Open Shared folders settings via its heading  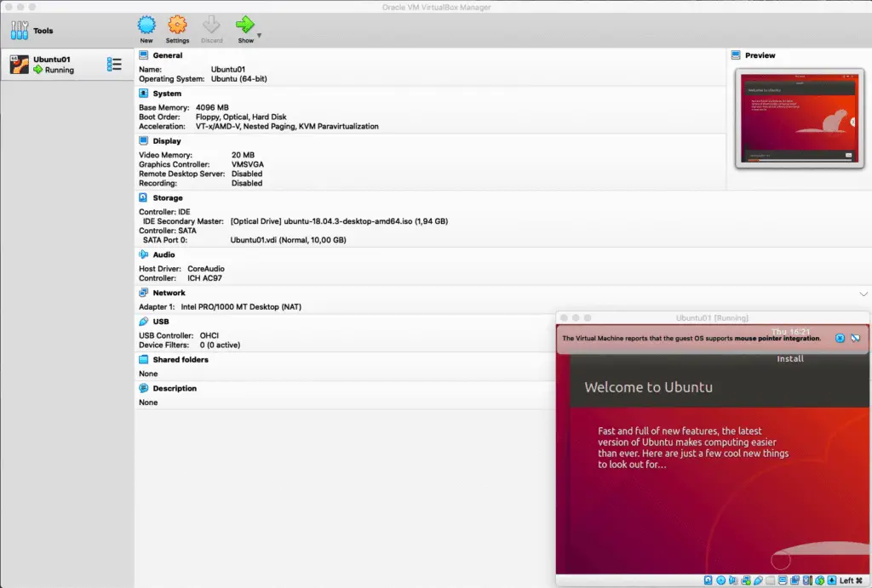181,360
